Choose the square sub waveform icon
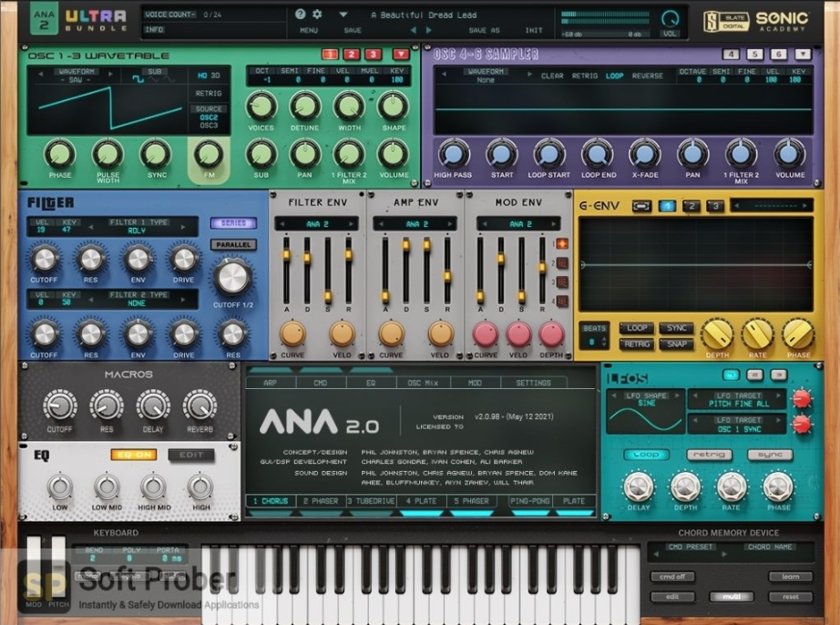 click(138, 80)
